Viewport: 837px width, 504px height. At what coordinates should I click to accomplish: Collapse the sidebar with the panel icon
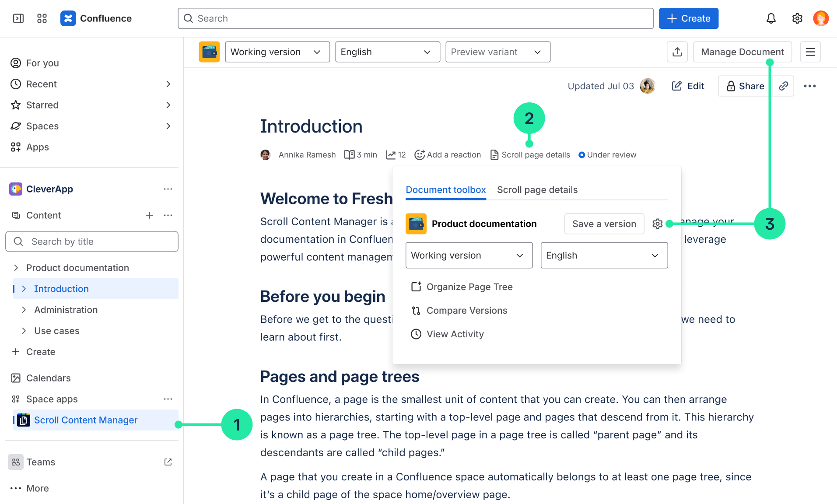pos(18,18)
